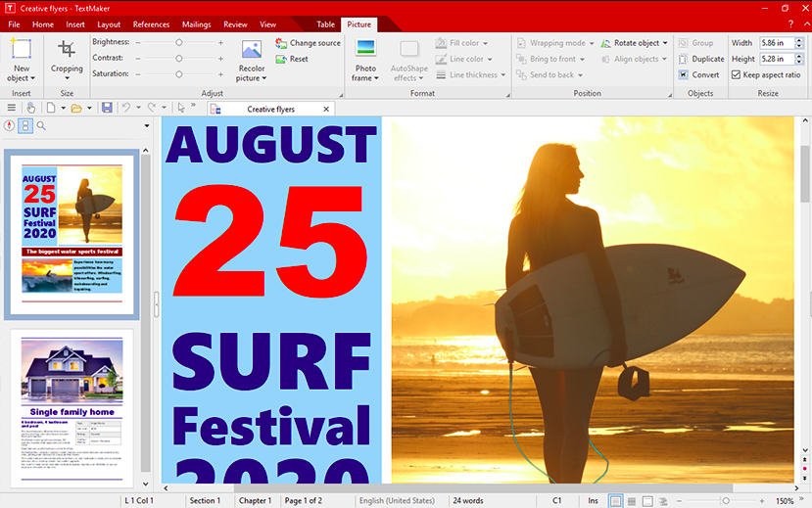This screenshot has height=508, width=812.
Task: Open the Rotate object menu
Action: (x=635, y=43)
